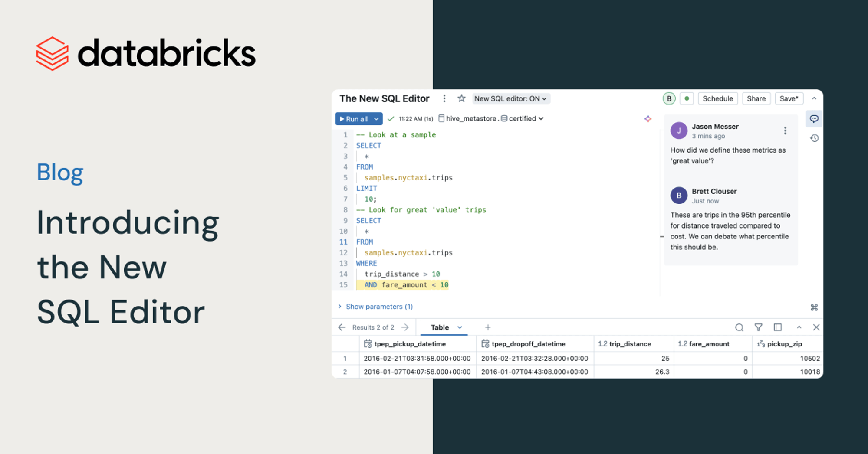The image size is (868, 454).
Task: Click the star icon to favorite query
Action: pyautogui.click(x=461, y=98)
